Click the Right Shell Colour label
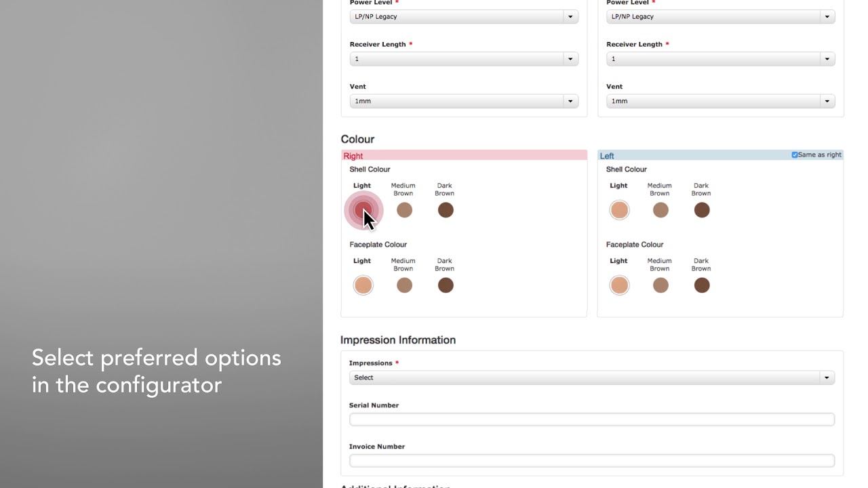The image size is (868, 488). [x=370, y=169]
